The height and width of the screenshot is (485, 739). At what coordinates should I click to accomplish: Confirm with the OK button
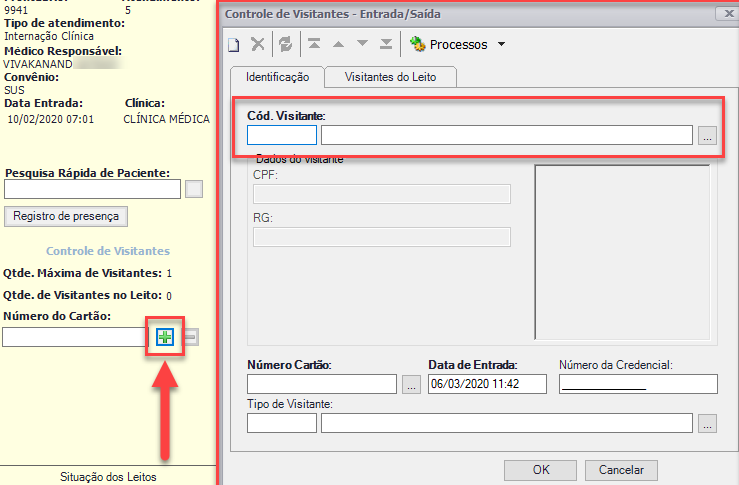541,470
